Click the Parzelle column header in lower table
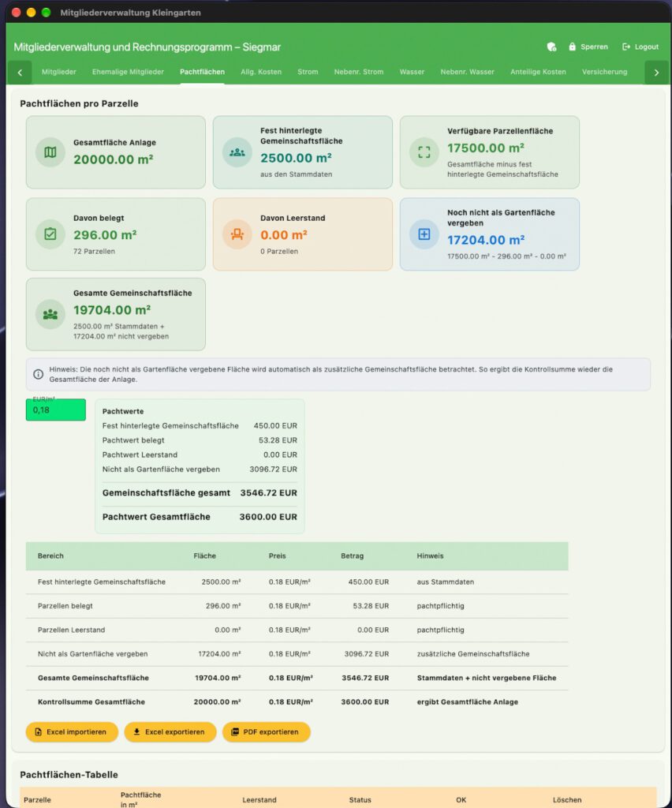672x808 pixels. click(37, 800)
